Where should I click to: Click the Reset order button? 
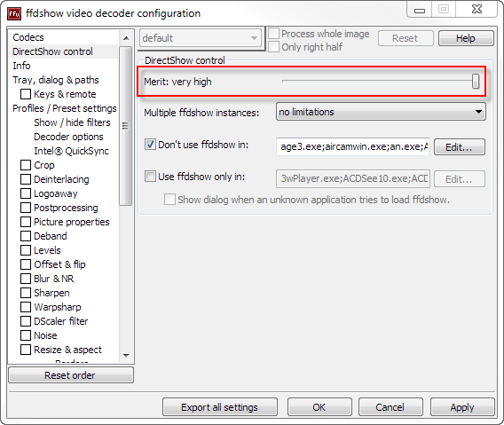click(x=71, y=375)
